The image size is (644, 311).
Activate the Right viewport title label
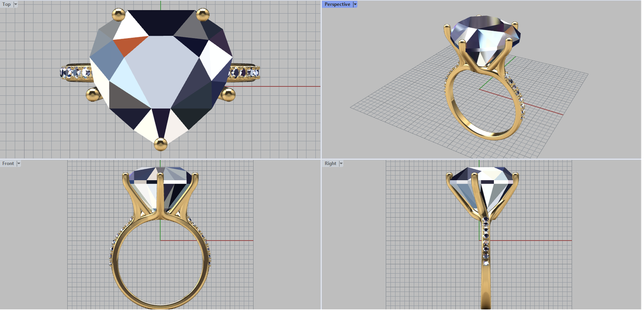(x=330, y=164)
